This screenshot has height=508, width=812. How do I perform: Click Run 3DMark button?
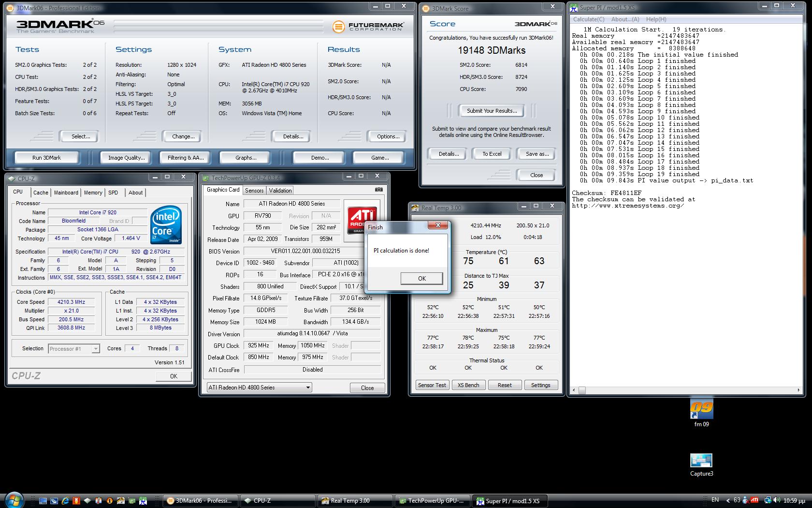tap(46, 158)
